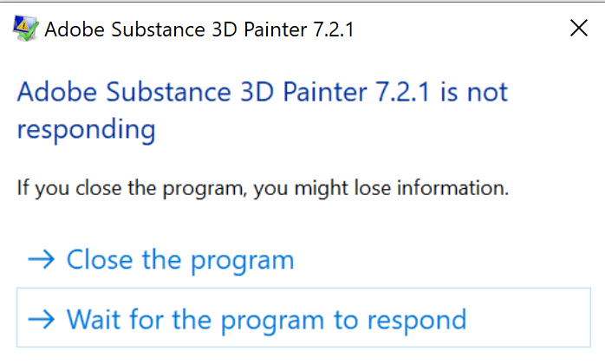Terminate the unresponsive program
Viewport: 605px width, 364px height.
point(180,259)
